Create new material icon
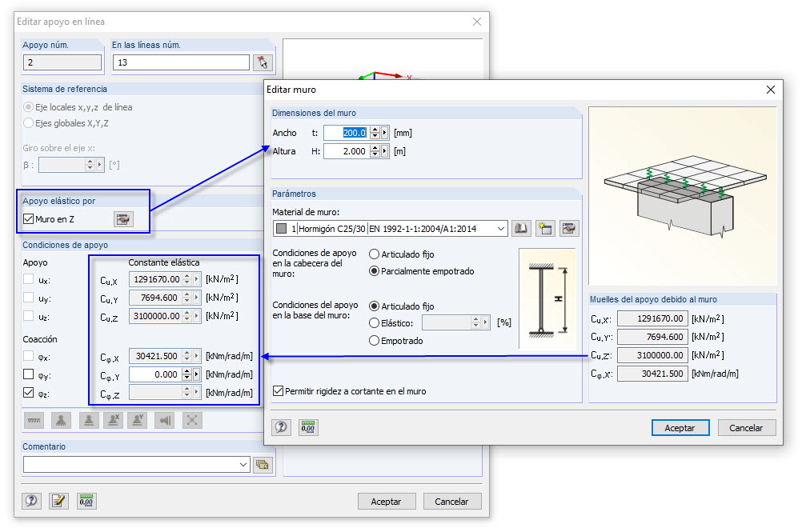The height and width of the screenshot is (532, 802). (x=545, y=229)
